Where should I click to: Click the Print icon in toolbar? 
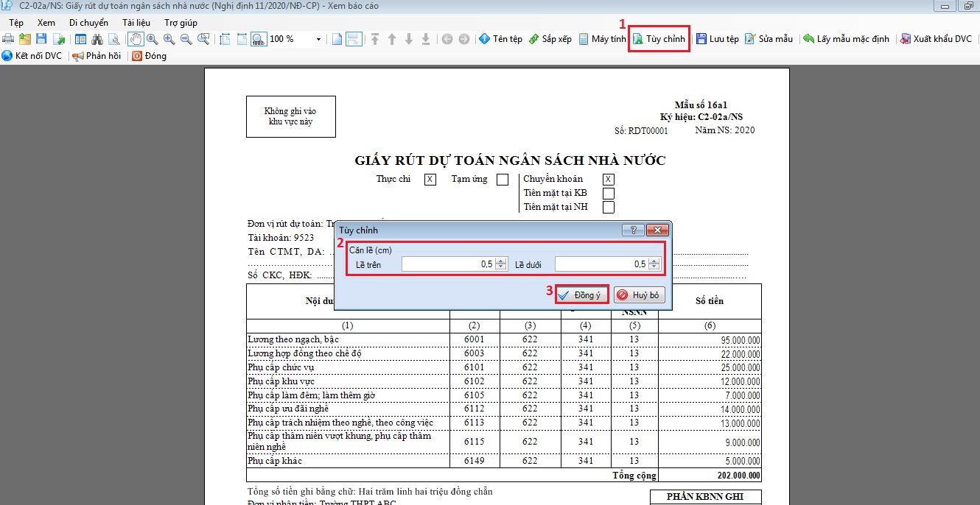[9, 39]
